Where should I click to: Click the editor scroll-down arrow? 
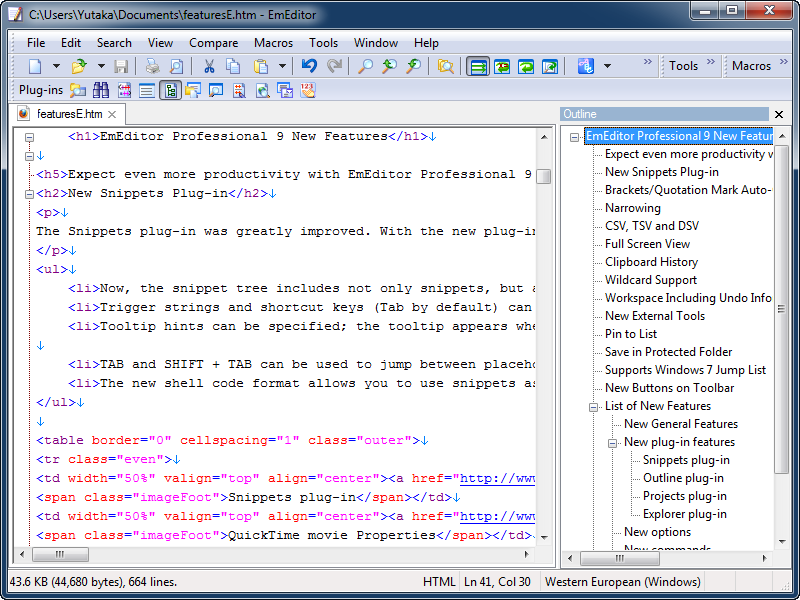coord(544,538)
